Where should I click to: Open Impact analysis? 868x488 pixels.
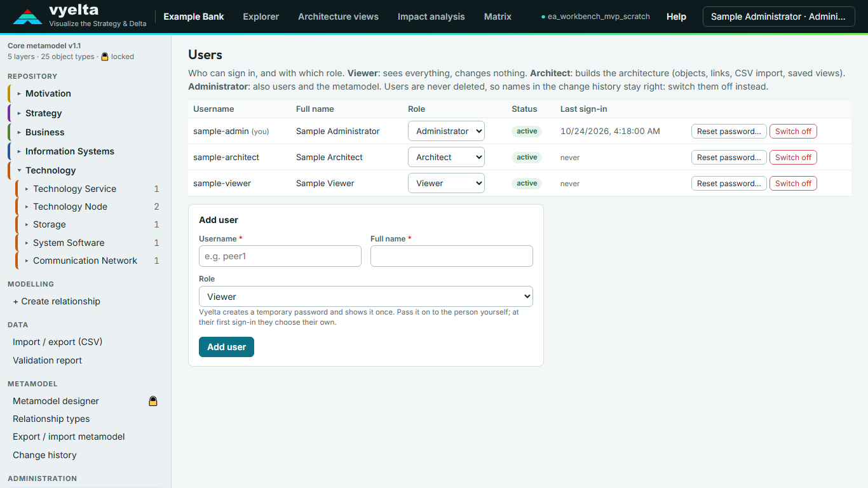point(431,17)
